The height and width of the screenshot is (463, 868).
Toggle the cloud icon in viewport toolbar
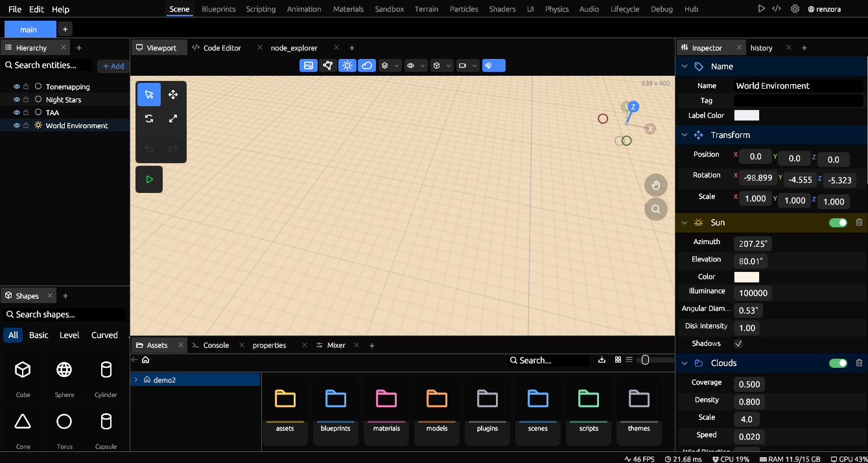(367, 65)
